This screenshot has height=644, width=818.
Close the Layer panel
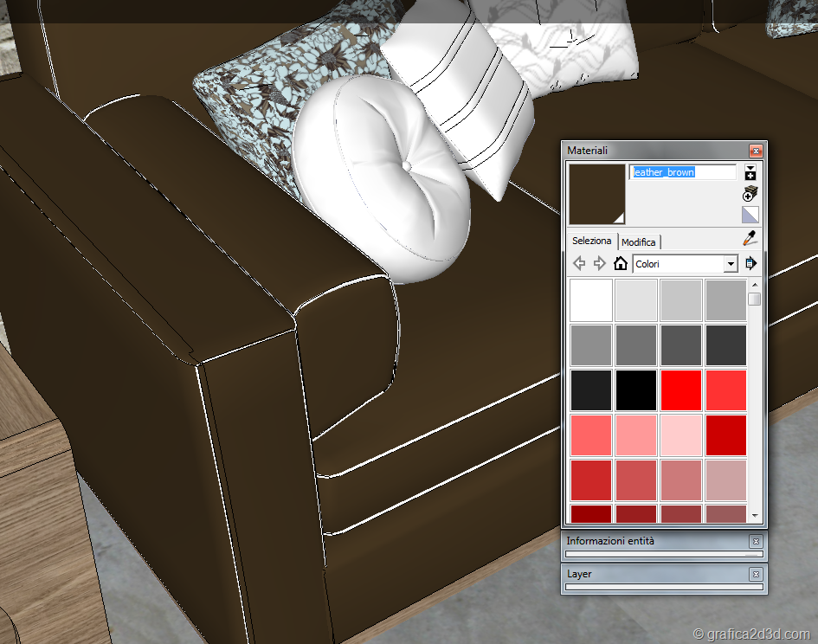point(755,575)
